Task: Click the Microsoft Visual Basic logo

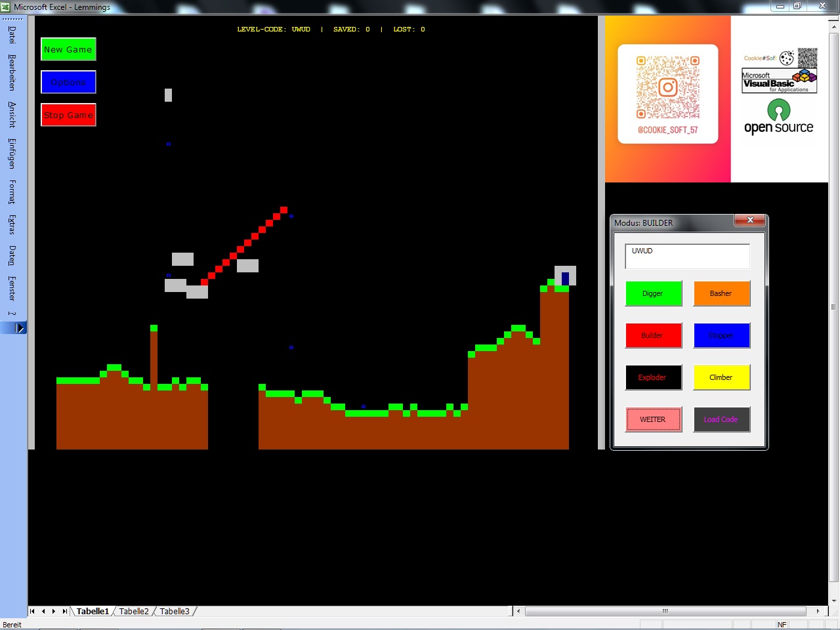Action: (780, 82)
